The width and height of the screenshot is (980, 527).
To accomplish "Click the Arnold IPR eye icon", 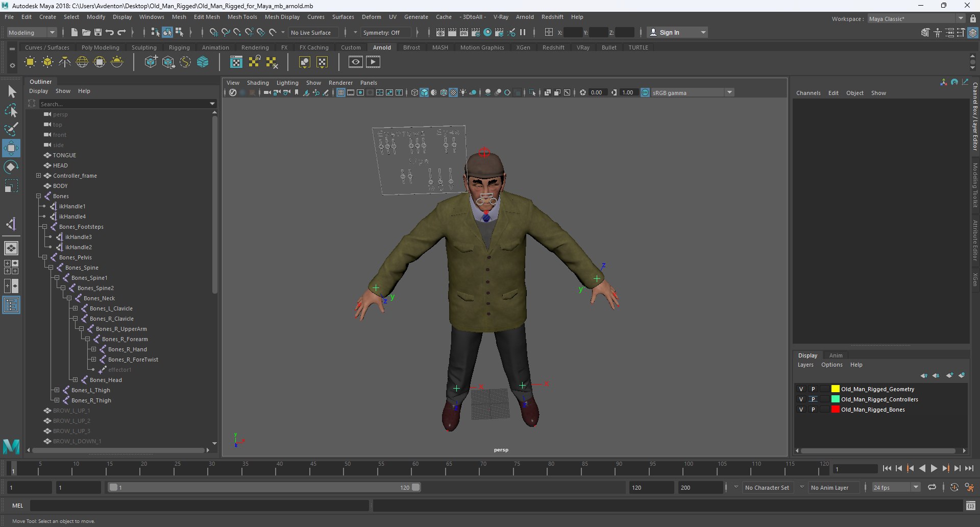I will 356,62.
